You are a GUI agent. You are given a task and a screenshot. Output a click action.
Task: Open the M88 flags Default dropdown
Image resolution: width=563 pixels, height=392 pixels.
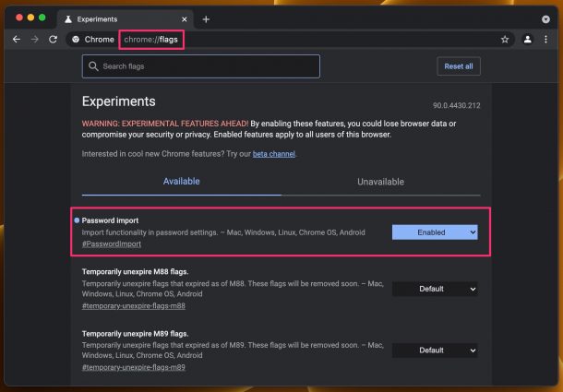point(435,289)
